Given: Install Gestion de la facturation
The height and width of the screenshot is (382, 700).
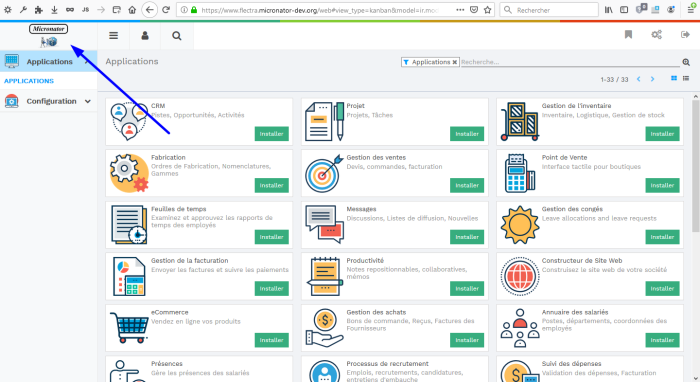Looking at the screenshot, I should [271, 288].
